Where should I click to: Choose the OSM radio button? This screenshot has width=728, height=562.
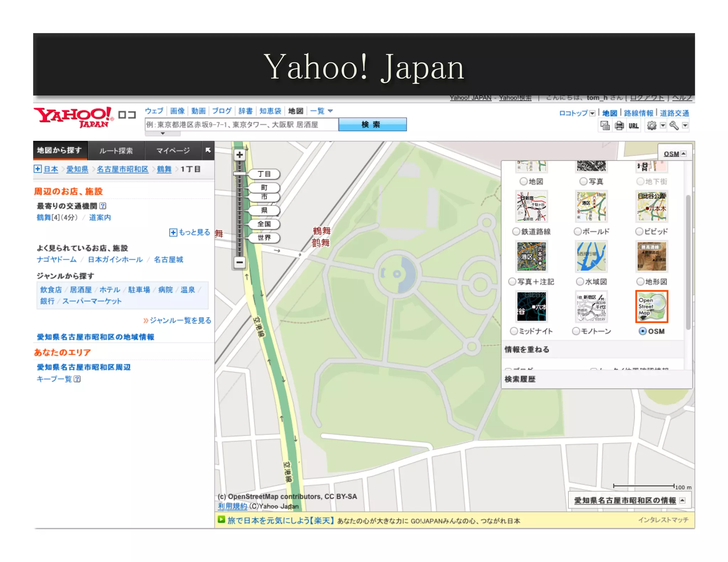[642, 331]
